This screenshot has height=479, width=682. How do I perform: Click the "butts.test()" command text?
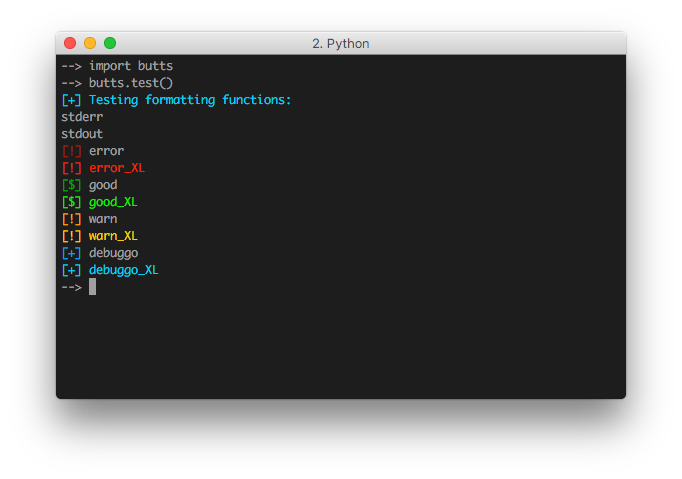[x=130, y=83]
